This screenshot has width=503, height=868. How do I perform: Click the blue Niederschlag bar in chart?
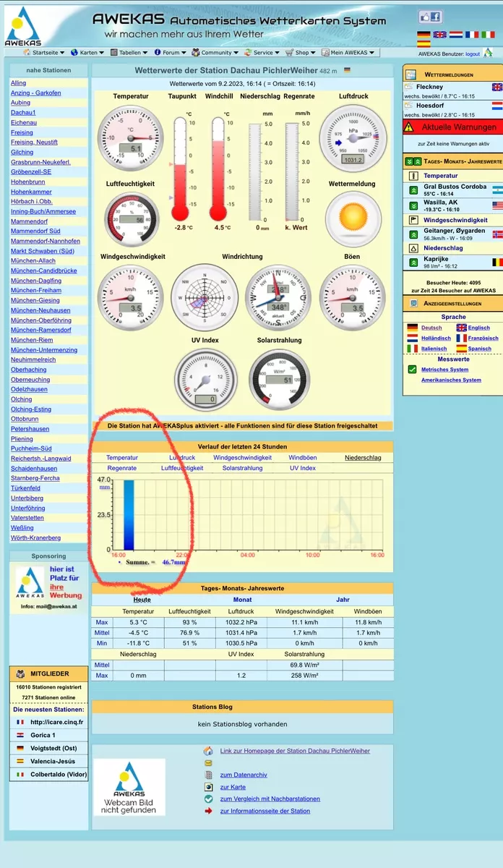coord(129,516)
